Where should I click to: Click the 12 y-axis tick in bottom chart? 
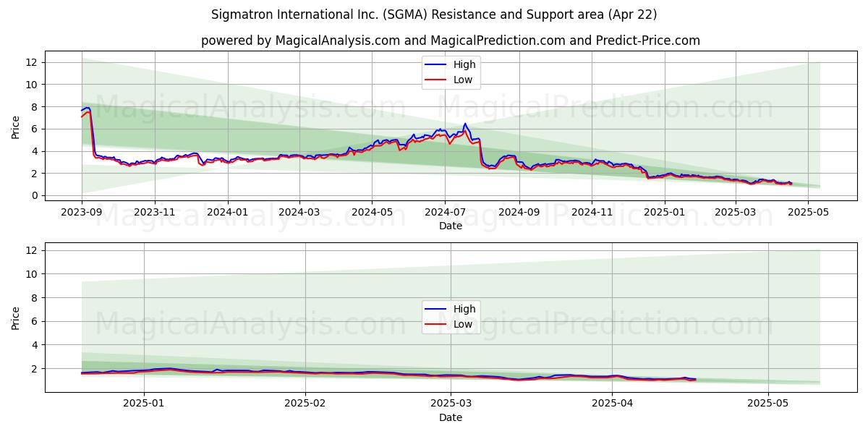pos(31,250)
